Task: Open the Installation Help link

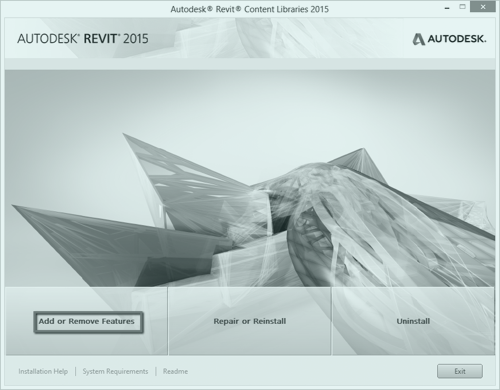Action: 43,371
